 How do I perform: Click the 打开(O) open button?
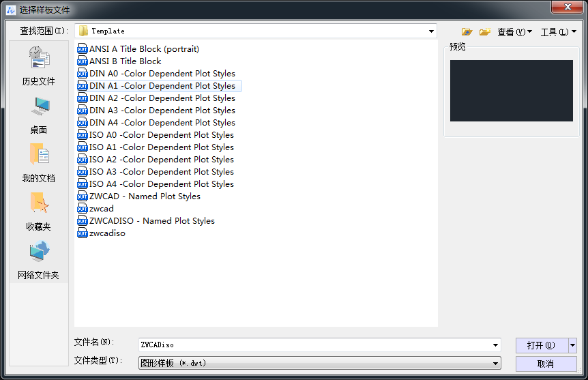point(542,345)
